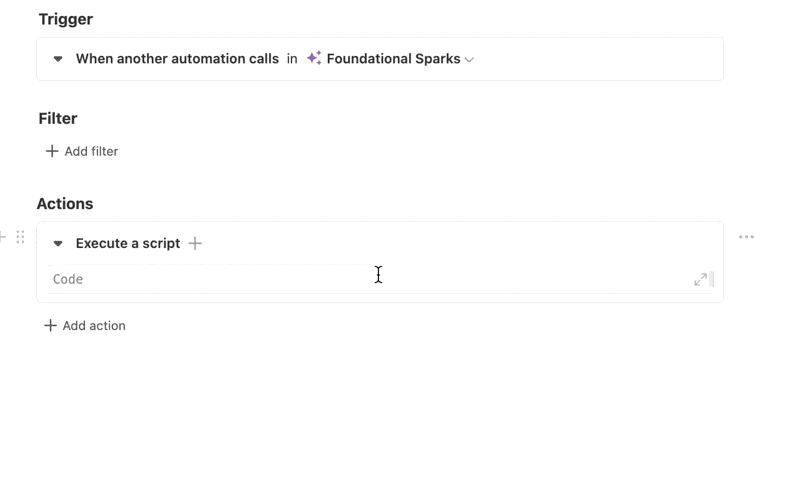The width and height of the screenshot is (800, 482).
Task: Click the purple sparkle icon beside Foundational Sparks
Action: pyautogui.click(x=314, y=58)
